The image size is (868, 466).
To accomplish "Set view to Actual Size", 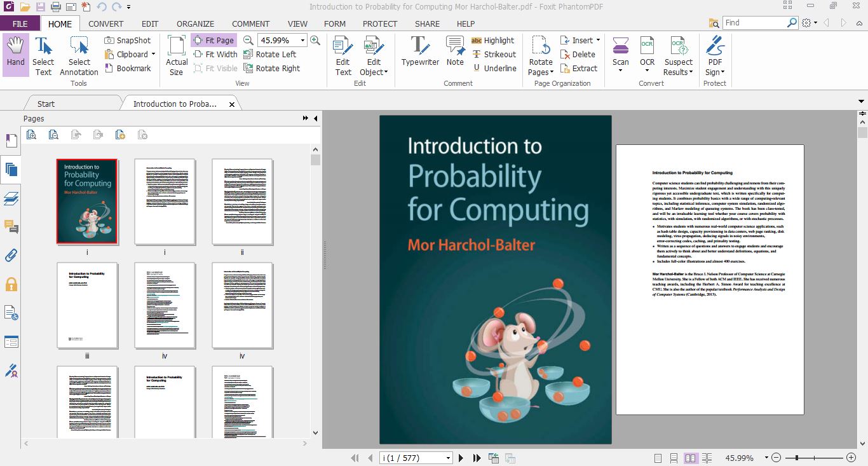I will tap(177, 55).
